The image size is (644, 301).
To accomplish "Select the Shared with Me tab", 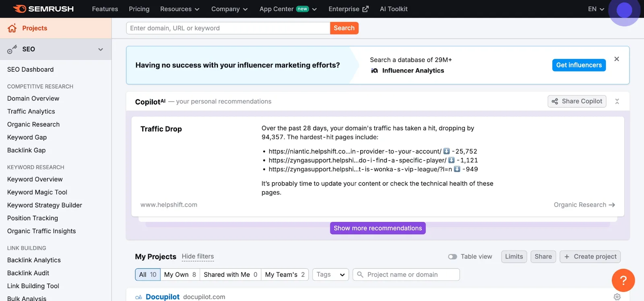I will (x=230, y=274).
